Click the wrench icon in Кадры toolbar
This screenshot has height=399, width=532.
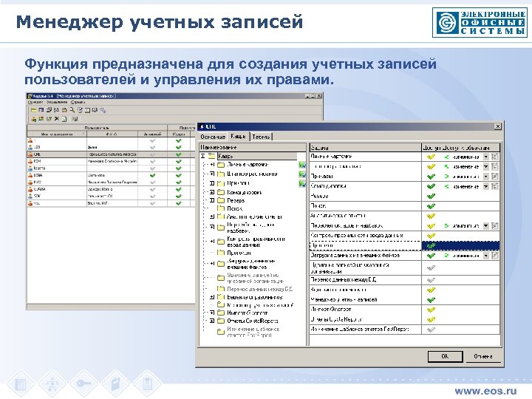click(103, 110)
